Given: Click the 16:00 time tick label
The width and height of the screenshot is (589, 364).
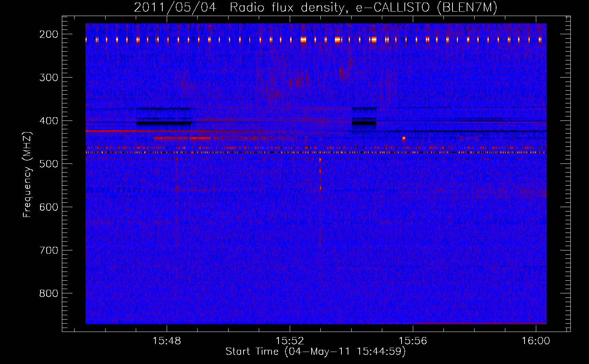Looking at the screenshot, I should [x=536, y=341].
